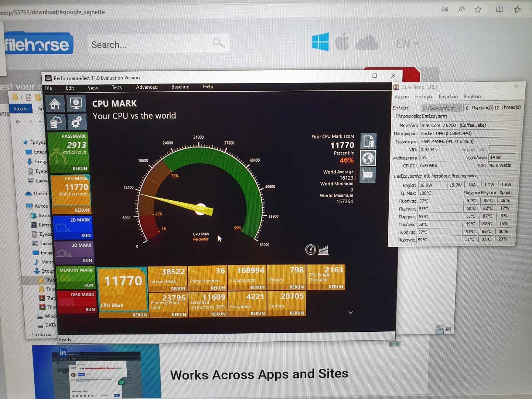The image size is (532, 399).
Task: Rerun the Compression test
Action: [x=258, y=287]
